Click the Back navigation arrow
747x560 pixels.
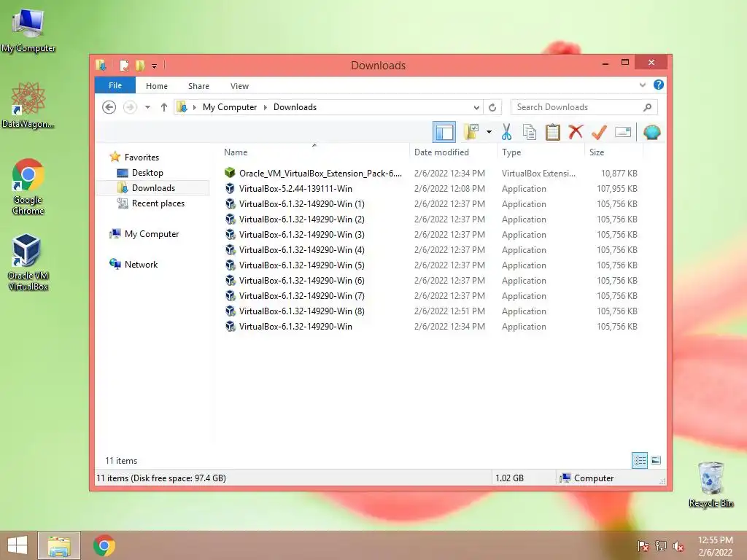point(109,107)
